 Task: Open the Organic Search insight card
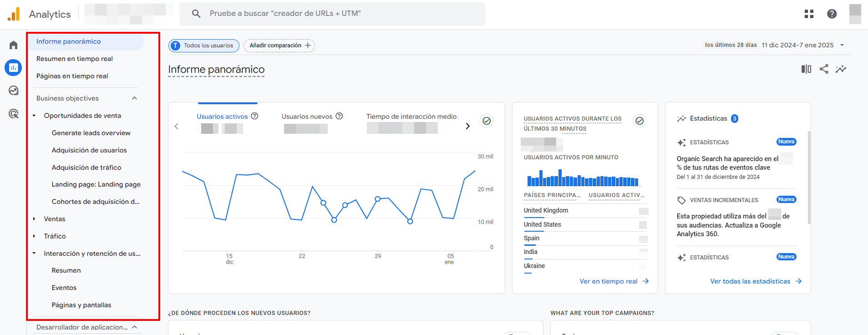(736, 159)
